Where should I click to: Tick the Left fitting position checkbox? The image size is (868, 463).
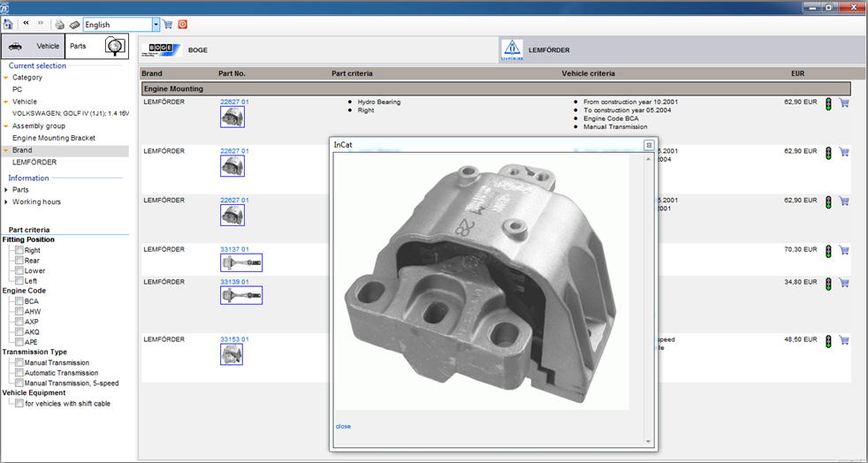tap(19, 280)
